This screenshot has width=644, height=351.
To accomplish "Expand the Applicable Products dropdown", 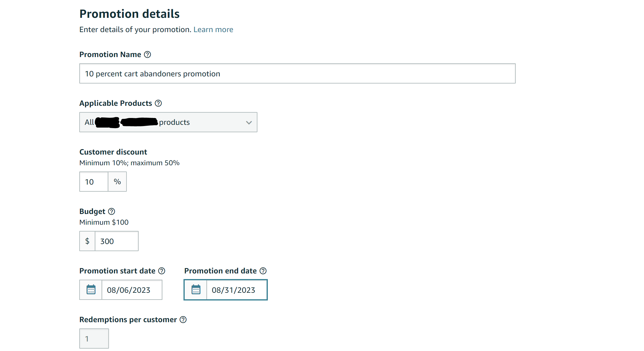I will [168, 122].
